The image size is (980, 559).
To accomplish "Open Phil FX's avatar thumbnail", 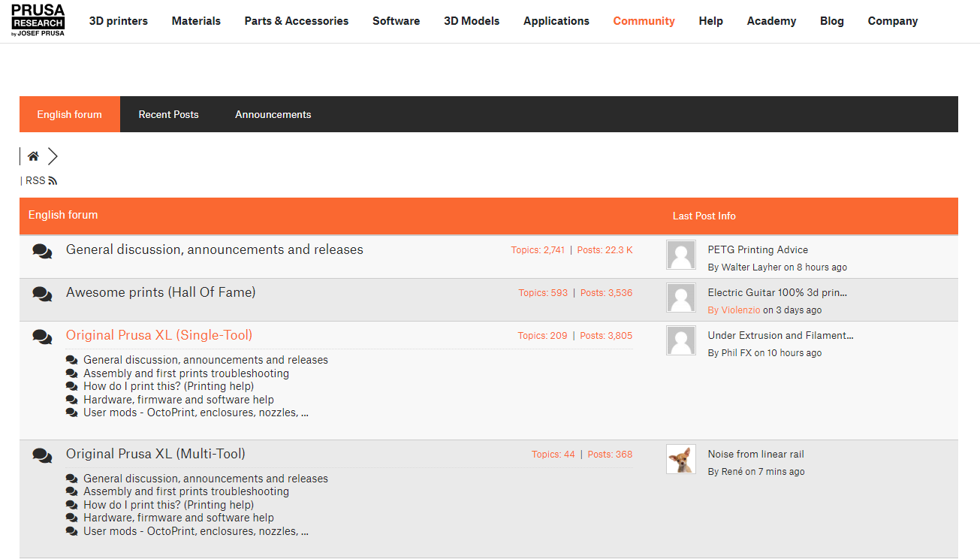I will [x=681, y=341].
